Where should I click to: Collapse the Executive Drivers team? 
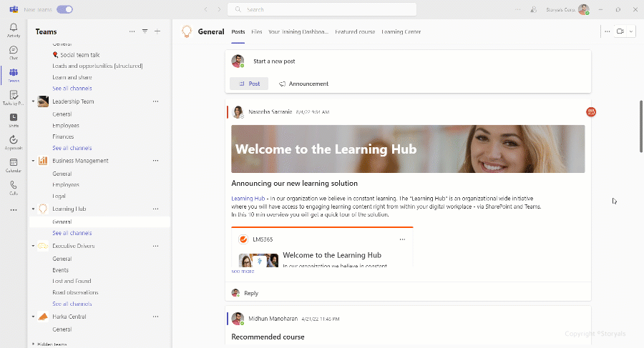(x=33, y=247)
